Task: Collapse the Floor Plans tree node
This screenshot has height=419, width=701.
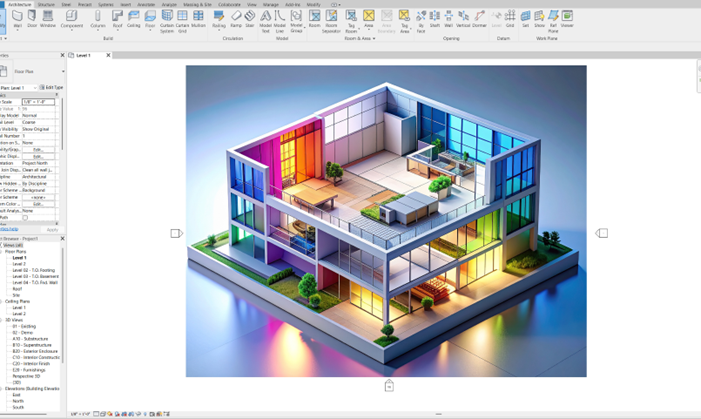Action: pyautogui.click(x=3, y=252)
